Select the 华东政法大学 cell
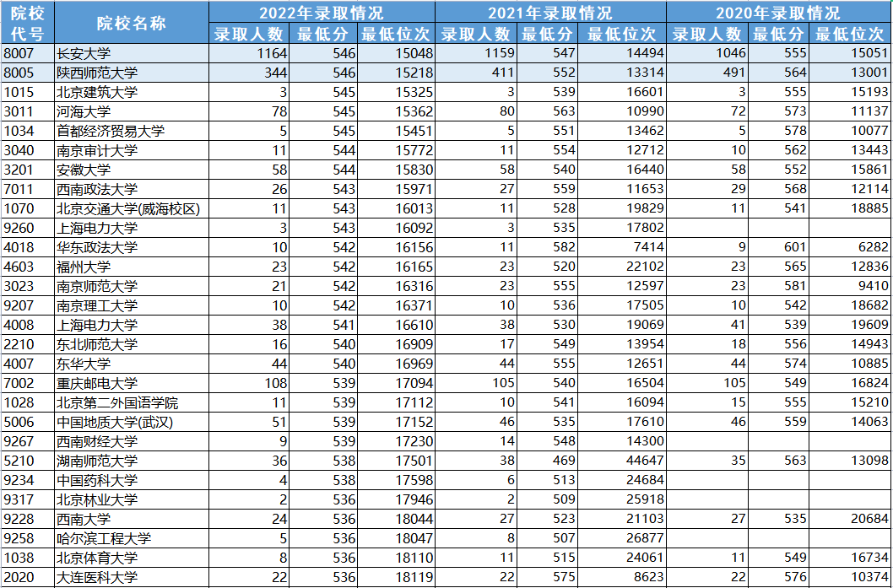The width and height of the screenshot is (893, 588). pyautogui.click(x=132, y=248)
